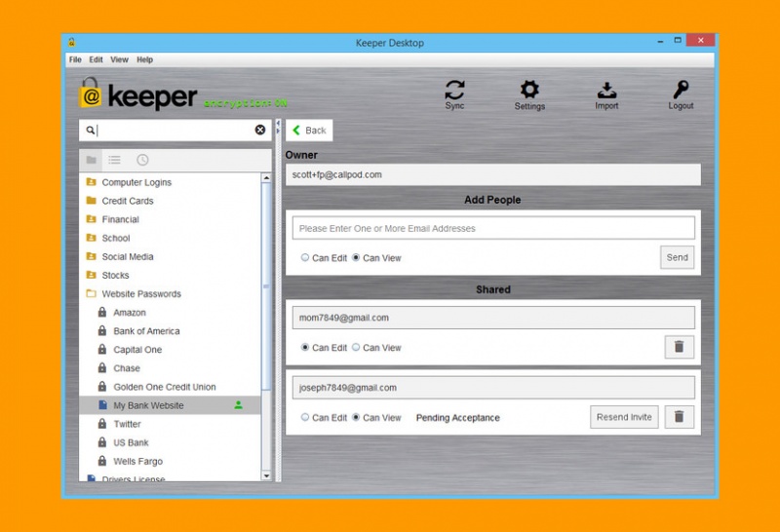
Task: Switch to recent clock view icon
Action: (142, 160)
